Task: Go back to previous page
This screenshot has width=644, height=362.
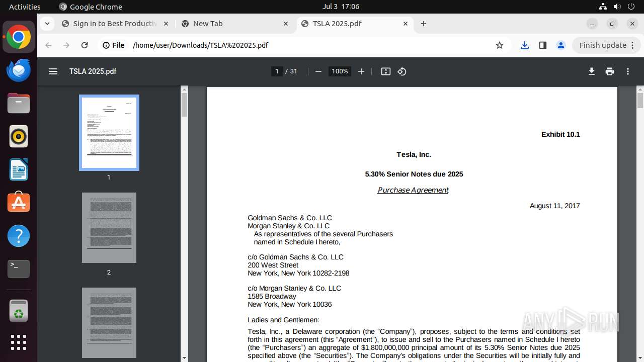Action: tap(48, 45)
